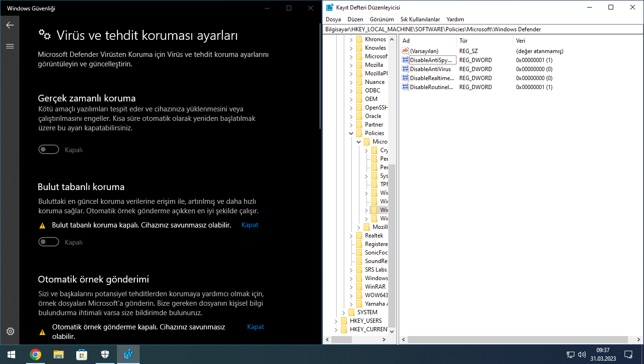Expand the Mozilla registry key
The width and height of the screenshot is (644, 364).
tap(351, 65)
